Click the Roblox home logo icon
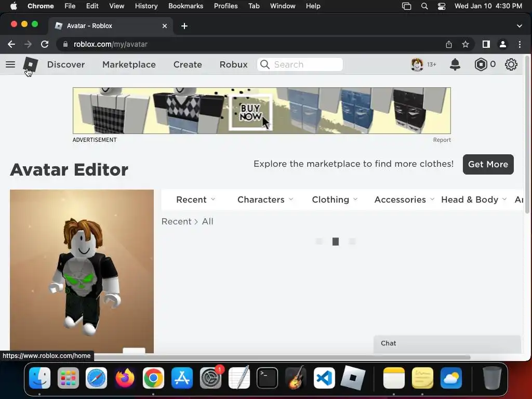532x399 pixels. [31, 64]
